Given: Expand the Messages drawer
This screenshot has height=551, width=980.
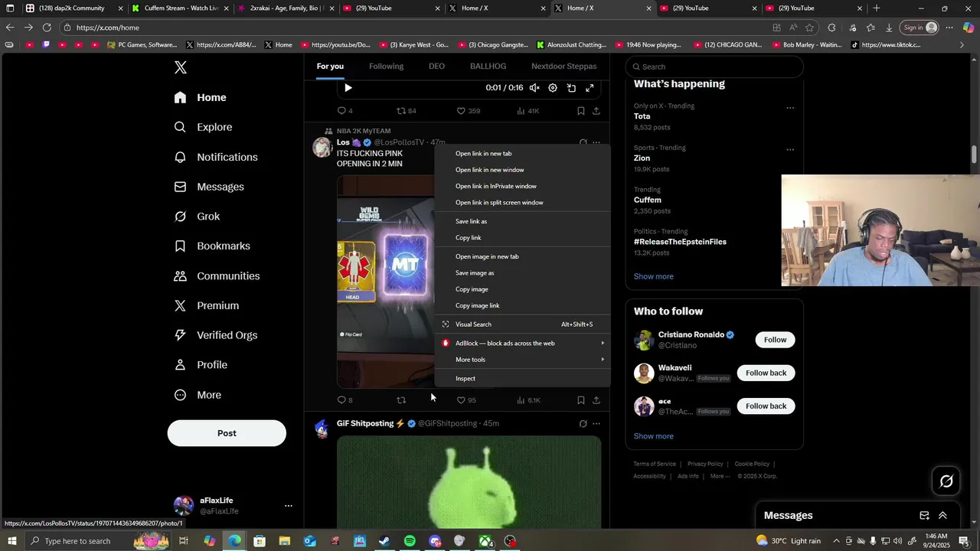Looking at the screenshot, I should 942,516.
